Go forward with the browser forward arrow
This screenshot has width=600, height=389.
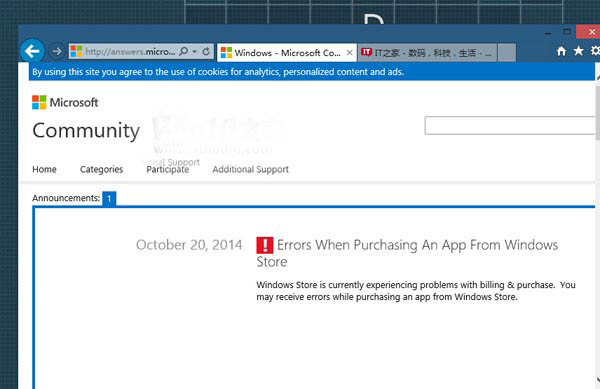(x=57, y=51)
